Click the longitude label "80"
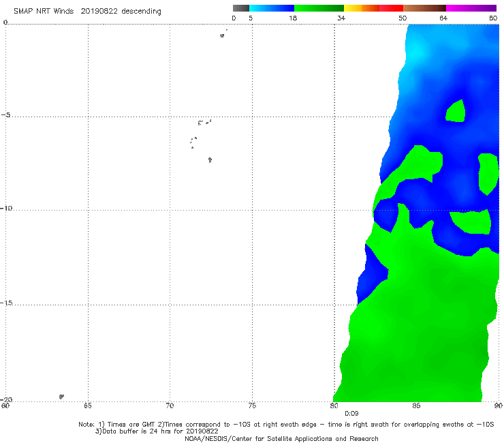The width and height of the screenshot is (504, 443). coord(334,406)
